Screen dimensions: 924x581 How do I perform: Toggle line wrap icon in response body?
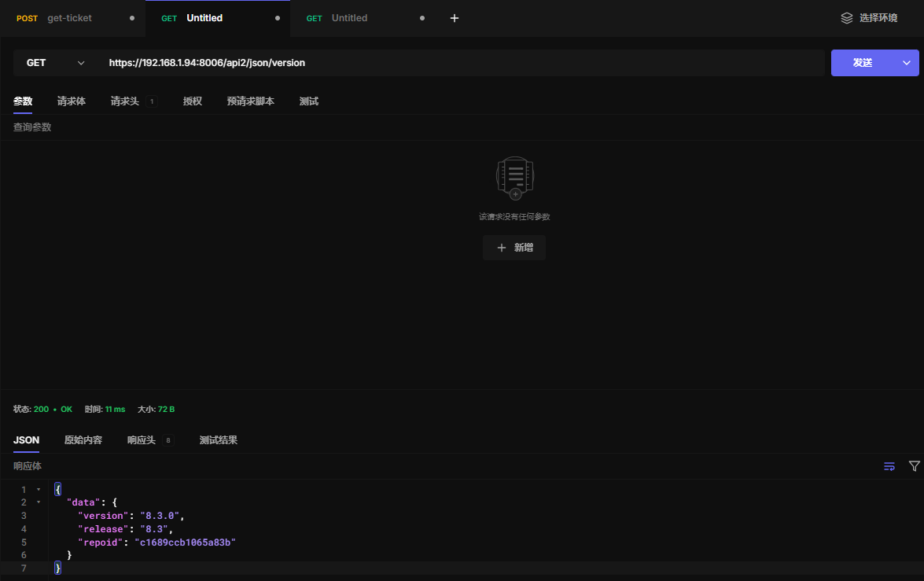pyautogui.click(x=889, y=466)
